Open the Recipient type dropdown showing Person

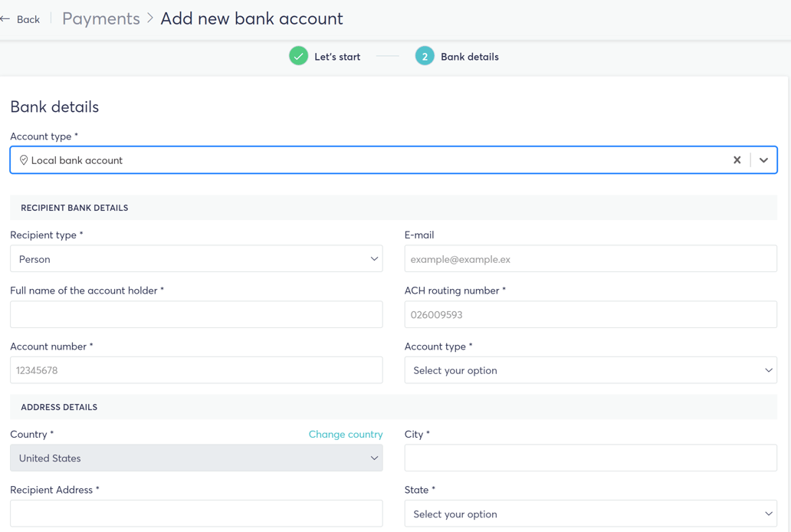tap(196, 258)
